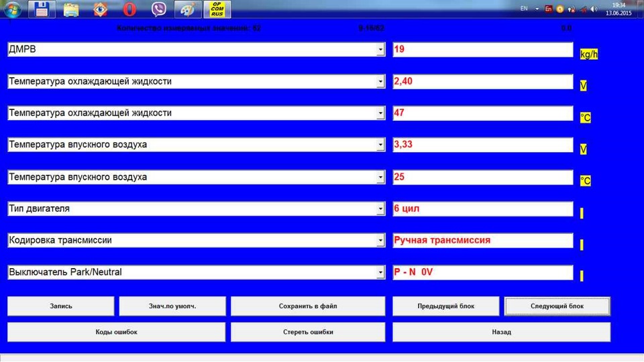
Task: Click Сохранить в файл button
Action: click(308, 306)
